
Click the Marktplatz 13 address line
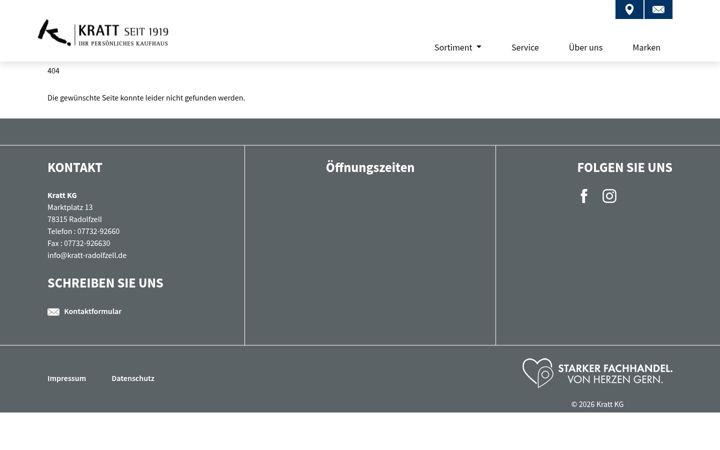(x=70, y=208)
